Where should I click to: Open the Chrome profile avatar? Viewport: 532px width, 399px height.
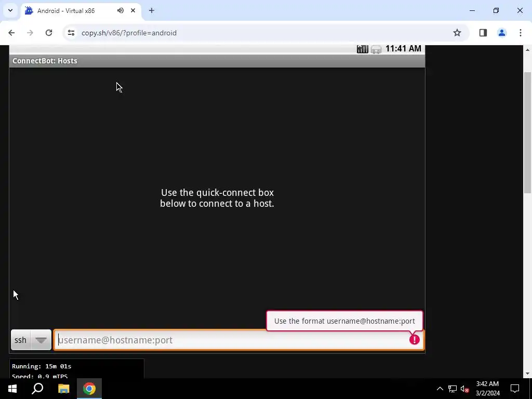[502, 33]
